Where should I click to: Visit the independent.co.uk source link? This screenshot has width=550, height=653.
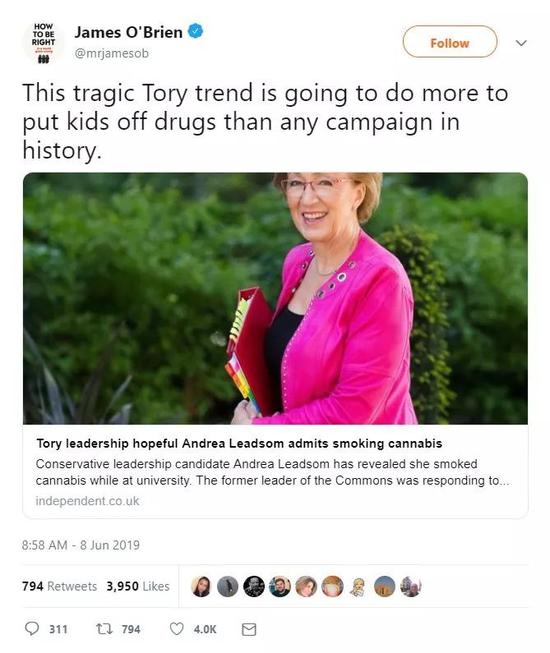pyautogui.click(x=87, y=501)
